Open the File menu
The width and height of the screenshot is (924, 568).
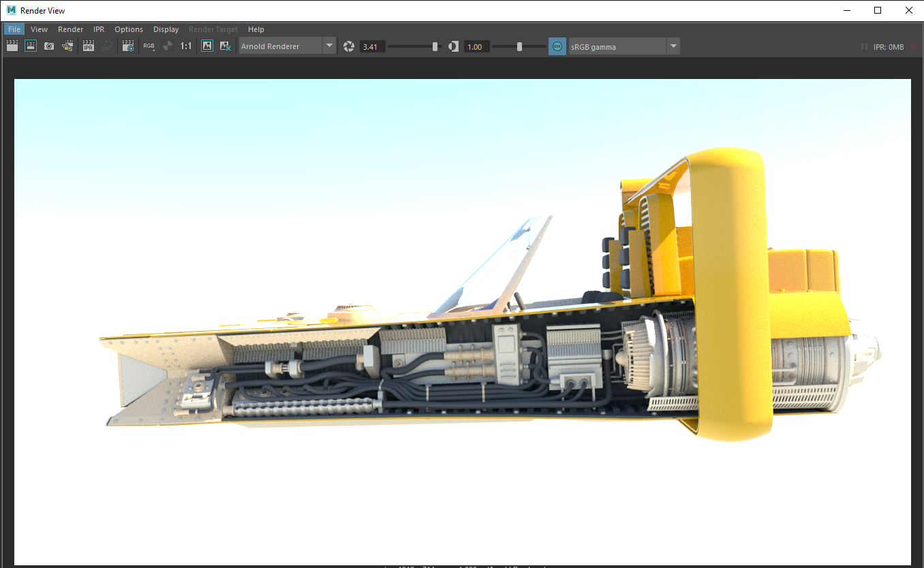pyautogui.click(x=14, y=29)
